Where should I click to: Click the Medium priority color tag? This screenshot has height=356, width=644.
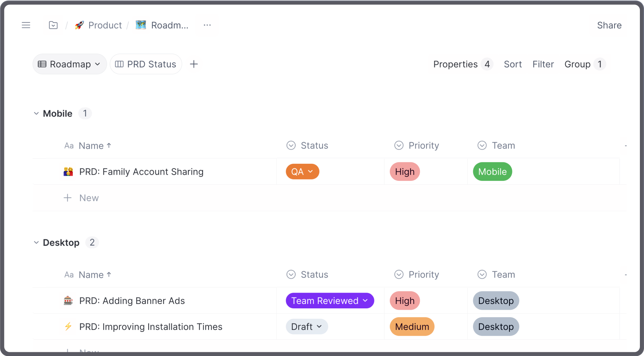coord(412,327)
